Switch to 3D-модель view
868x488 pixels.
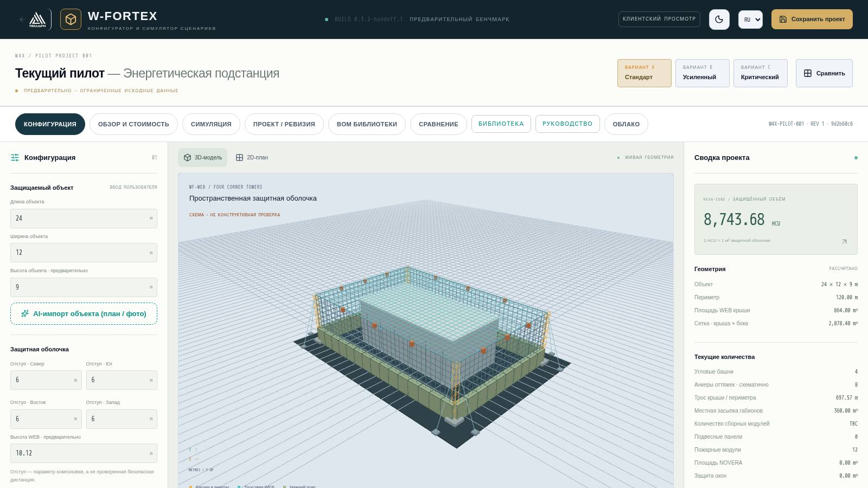coord(203,157)
